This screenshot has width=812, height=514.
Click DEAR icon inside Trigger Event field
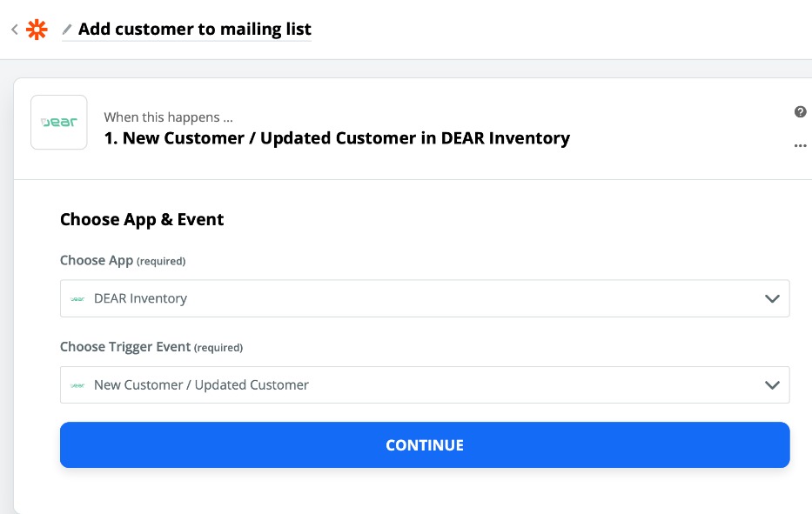pyautogui.click(x=77, y=384)
